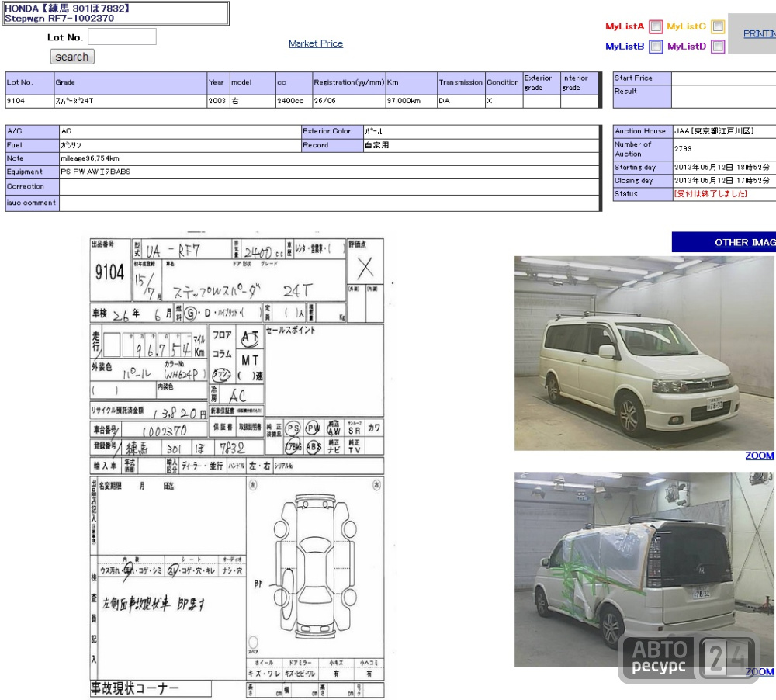The width and height of the screenshot is (776, 700).
Task: Select registration value 26/06
Action: (349, 101)
